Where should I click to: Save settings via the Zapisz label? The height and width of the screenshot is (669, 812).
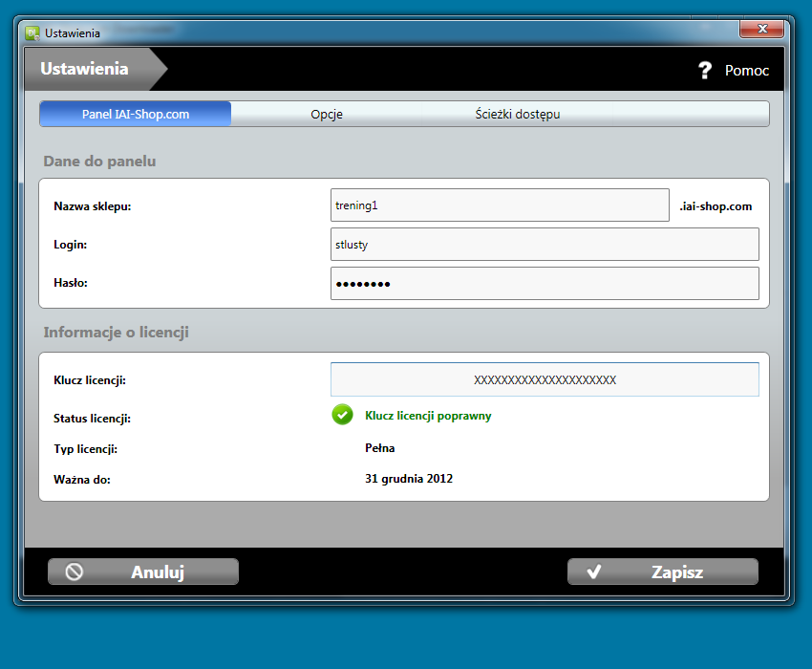[x=676, y=572]
